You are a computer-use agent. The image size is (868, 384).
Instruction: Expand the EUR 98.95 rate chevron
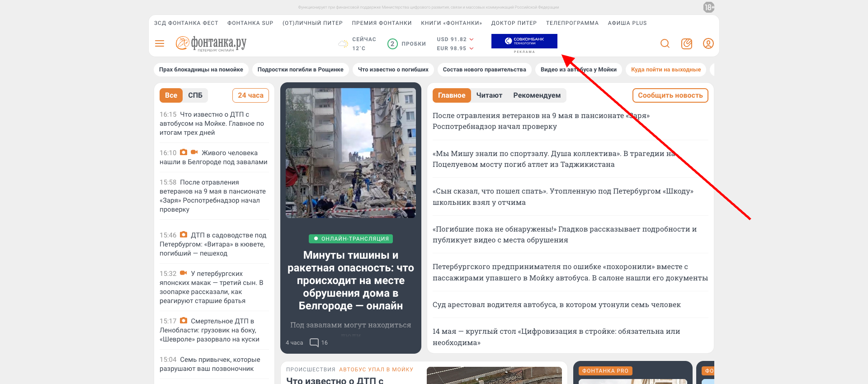coord(472,48)
